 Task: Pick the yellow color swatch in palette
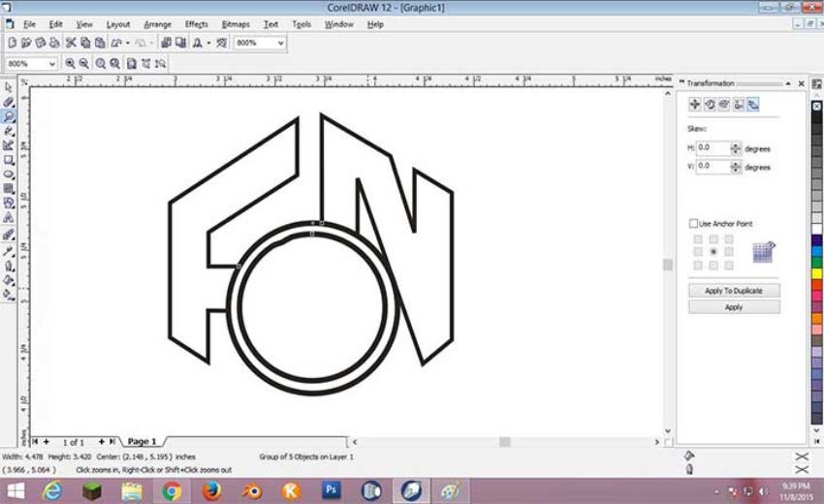816,273
